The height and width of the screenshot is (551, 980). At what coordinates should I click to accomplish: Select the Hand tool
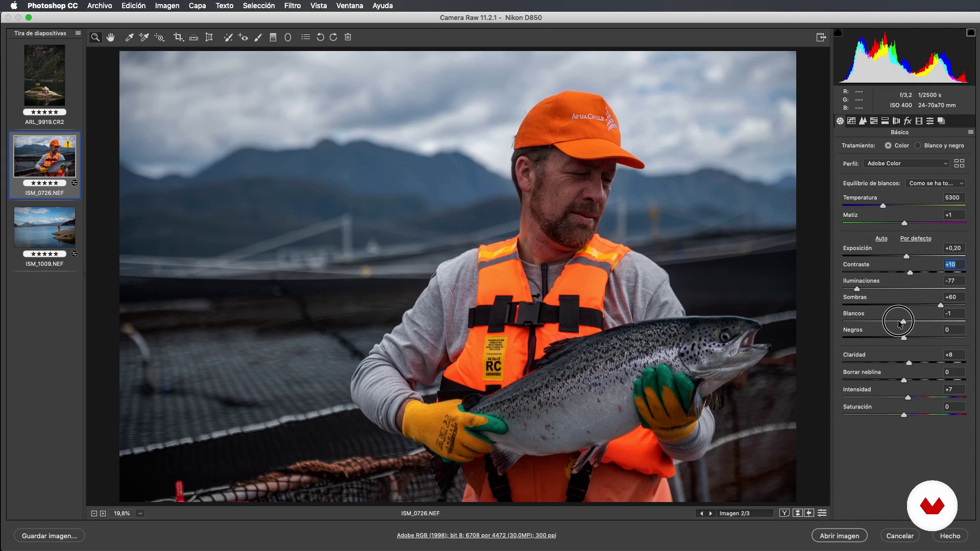(110, 37)
